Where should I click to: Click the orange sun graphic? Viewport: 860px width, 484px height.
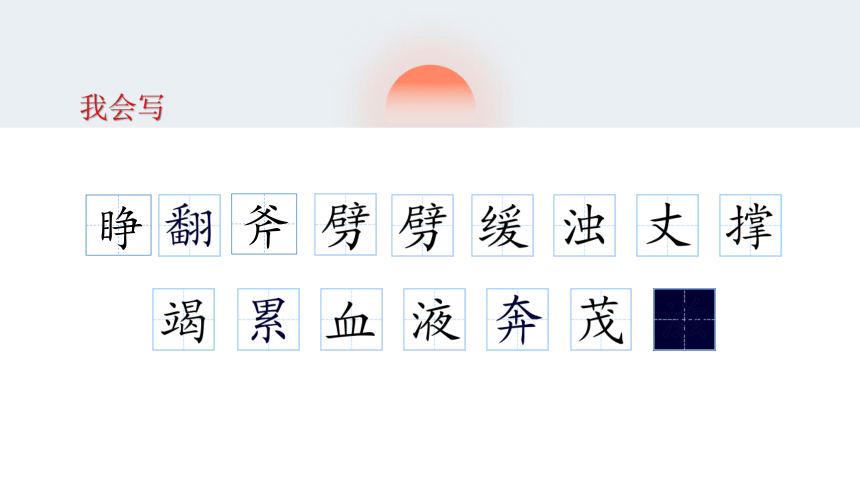(430, 94)
